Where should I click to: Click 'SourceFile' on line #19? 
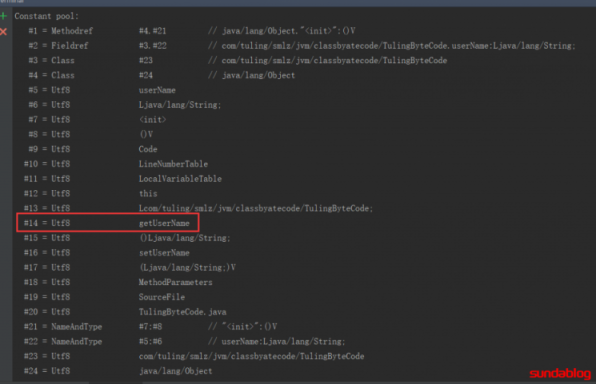162,297
